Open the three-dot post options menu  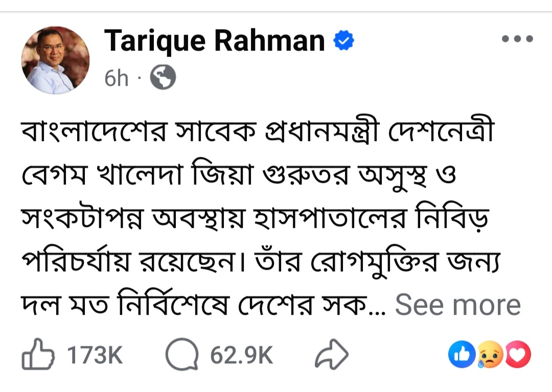pos(517,39)
